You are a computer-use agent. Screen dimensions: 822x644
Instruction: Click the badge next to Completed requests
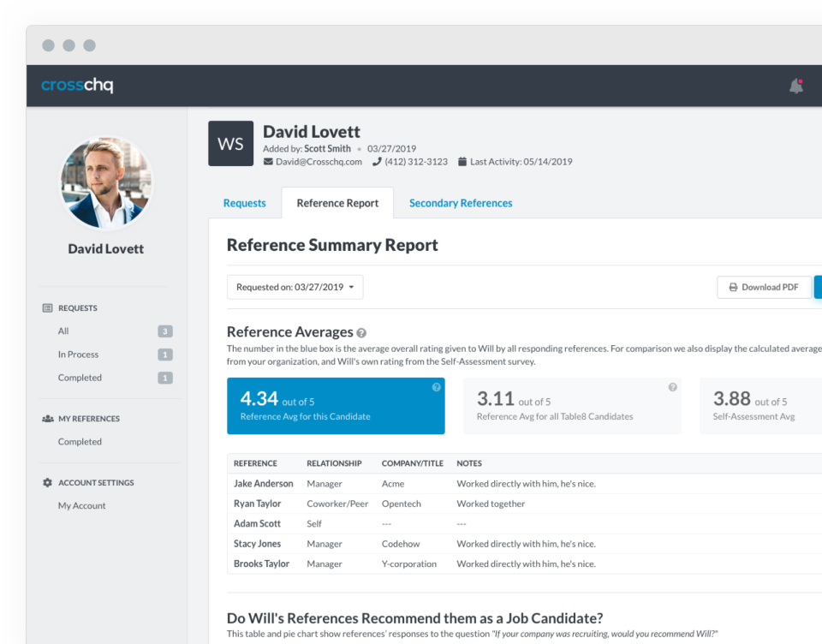(165, 378)
